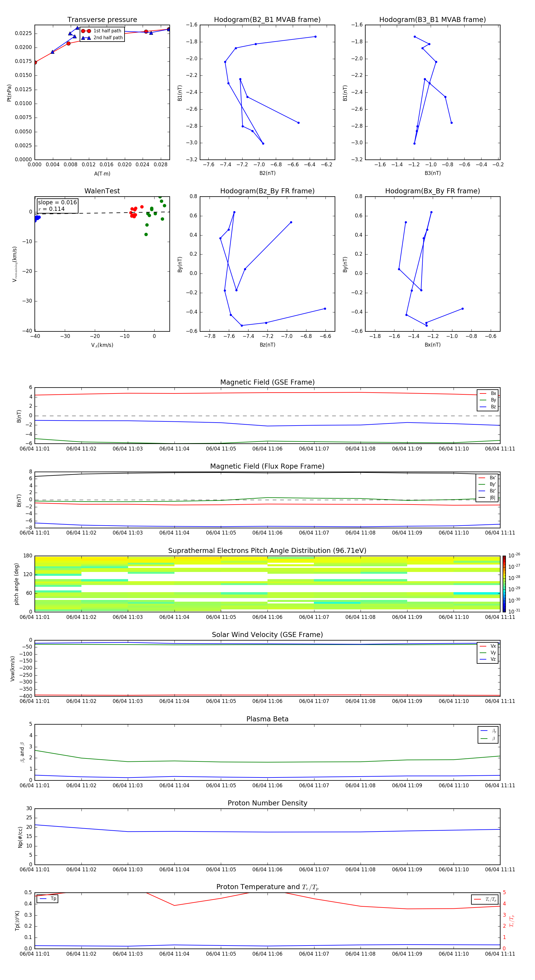
Task: Click the 'Hodogram(Bz_By FR frame)' title
Action: tap(267, 191)
